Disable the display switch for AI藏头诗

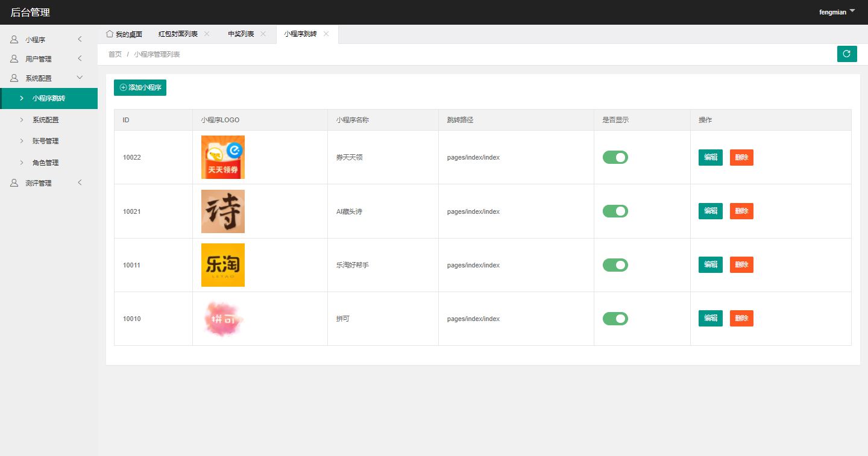pos(615,211)
